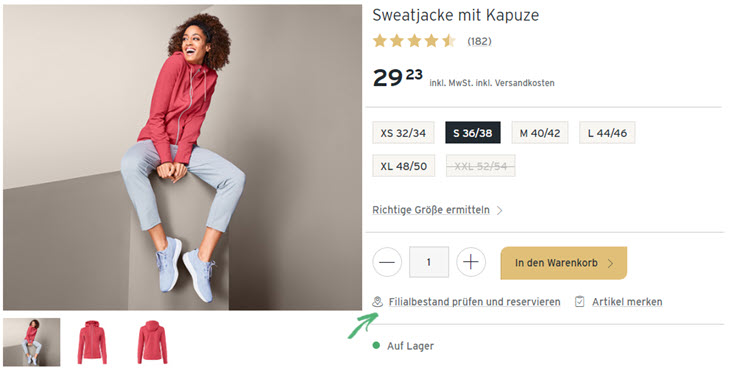This screenshot has height=368, width=734.
Task: Click the quantity input field
Action: tap(429, 262)
